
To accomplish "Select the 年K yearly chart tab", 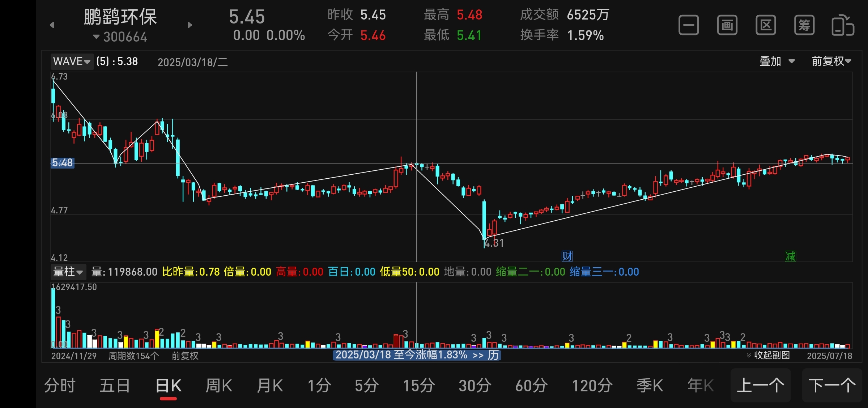I will coord(701,386).
